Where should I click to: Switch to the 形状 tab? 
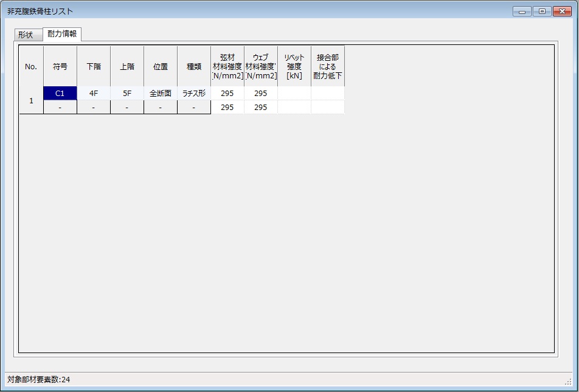(29, 35)
